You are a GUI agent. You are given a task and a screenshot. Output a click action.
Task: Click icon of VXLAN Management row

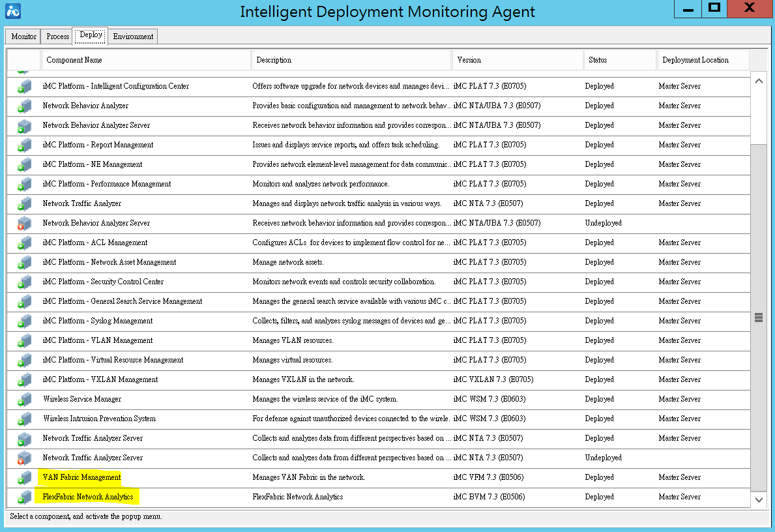click(24, 379)
